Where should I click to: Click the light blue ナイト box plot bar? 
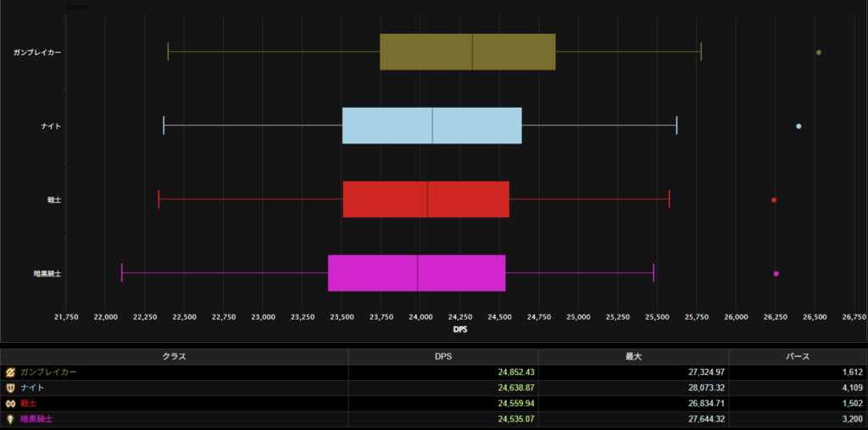(x=431, y=126)
